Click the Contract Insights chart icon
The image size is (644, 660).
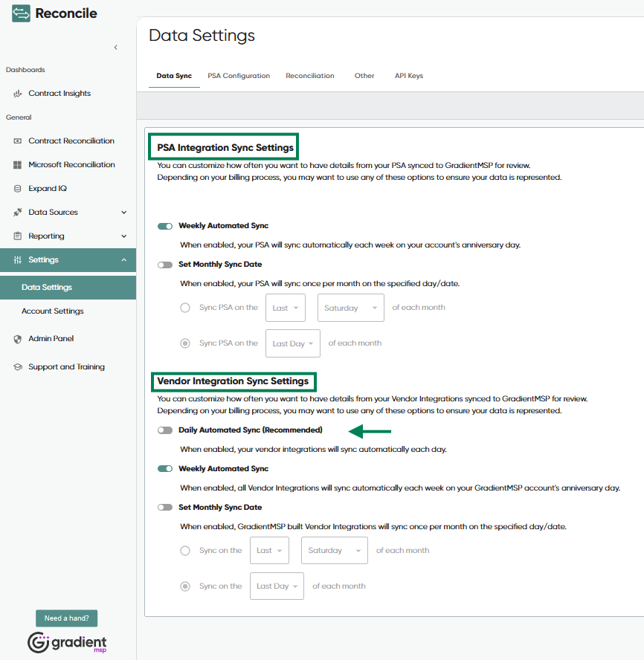[17, 94]
